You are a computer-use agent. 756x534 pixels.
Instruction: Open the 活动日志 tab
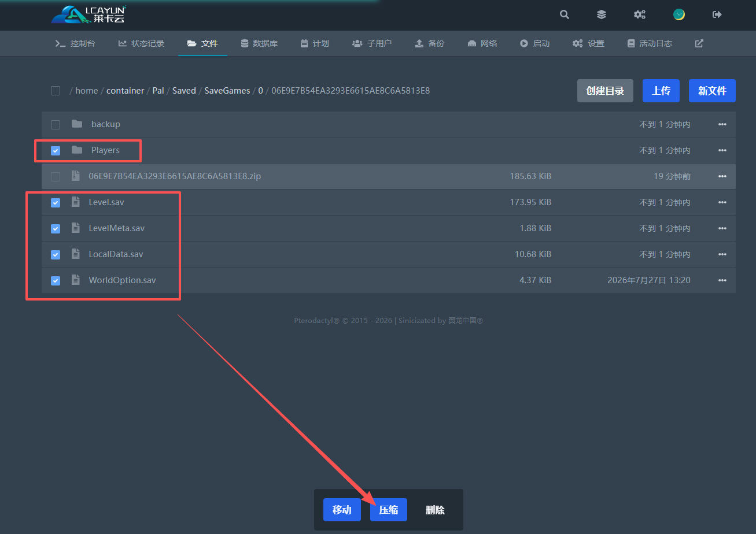point(650,43)
